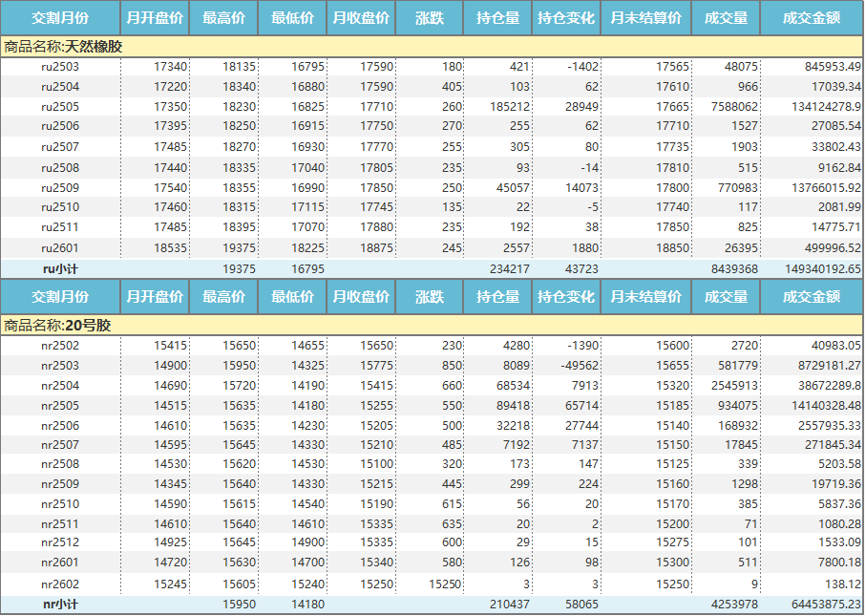Click the ru2505 contract cell
The image size is (865, 616).
tap(60, 107)
